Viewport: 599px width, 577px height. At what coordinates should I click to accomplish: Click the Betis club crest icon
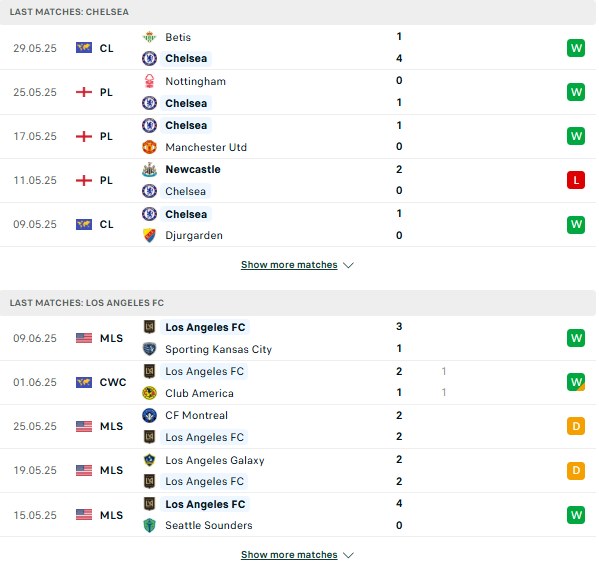point(149,37)
